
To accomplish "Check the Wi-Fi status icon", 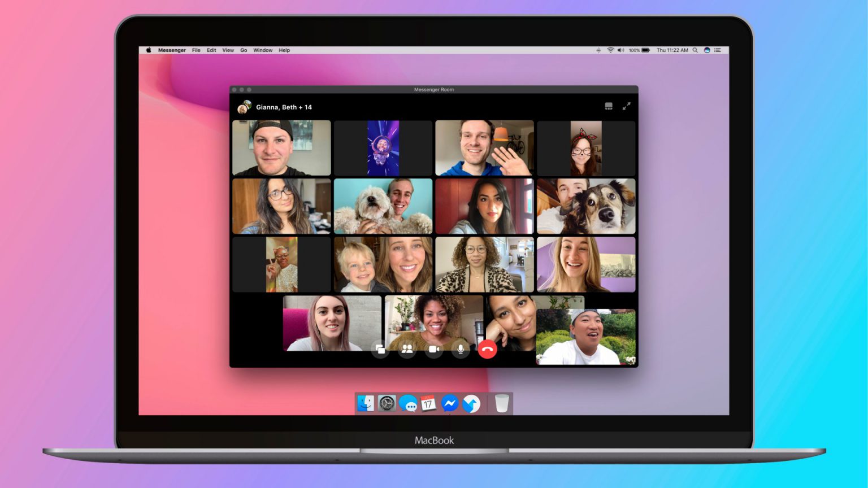I will point(611,50).
